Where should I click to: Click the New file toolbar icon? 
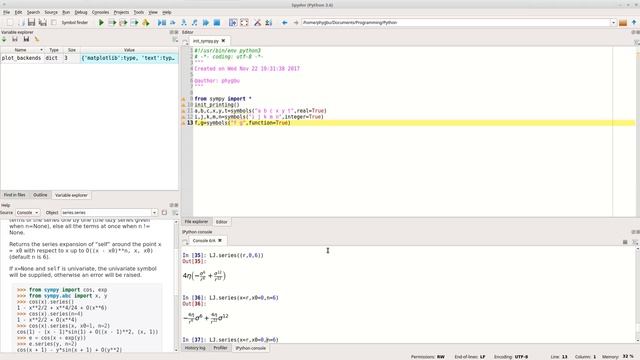pos(9,23)
